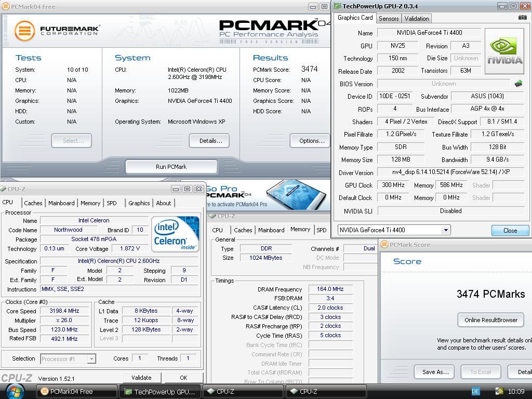532x399 pixels.
Task: Click the 3474 PCMarks score text
Action: click(490, 294)
